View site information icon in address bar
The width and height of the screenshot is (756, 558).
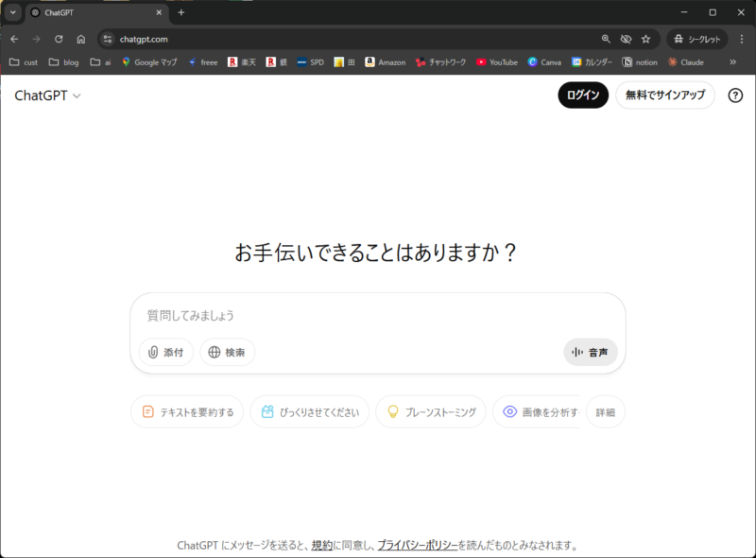108,39
